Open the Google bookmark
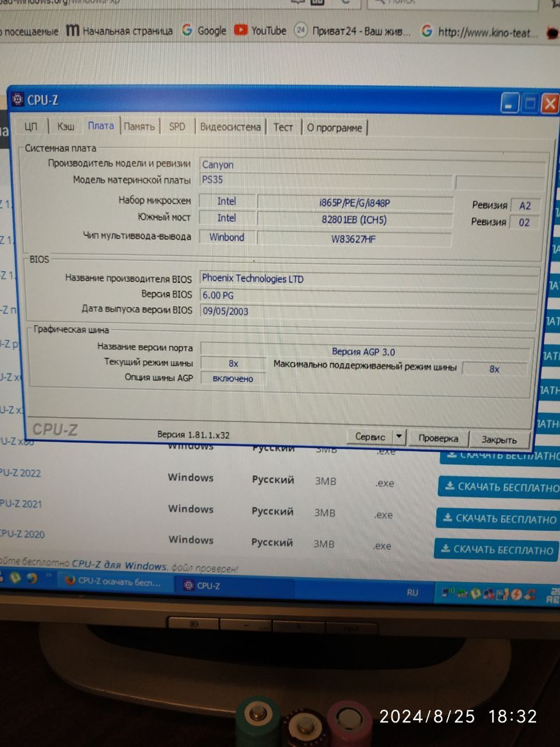 (204, 30)
